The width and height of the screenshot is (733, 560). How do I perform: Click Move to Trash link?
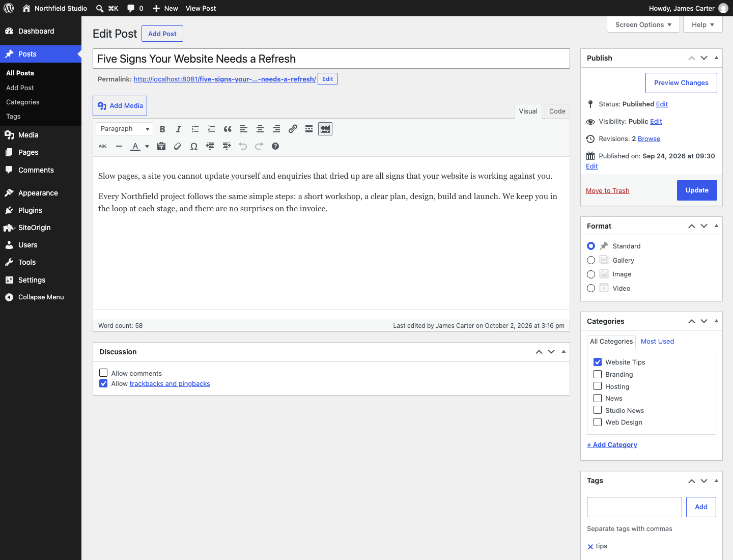tap(607, 190)
